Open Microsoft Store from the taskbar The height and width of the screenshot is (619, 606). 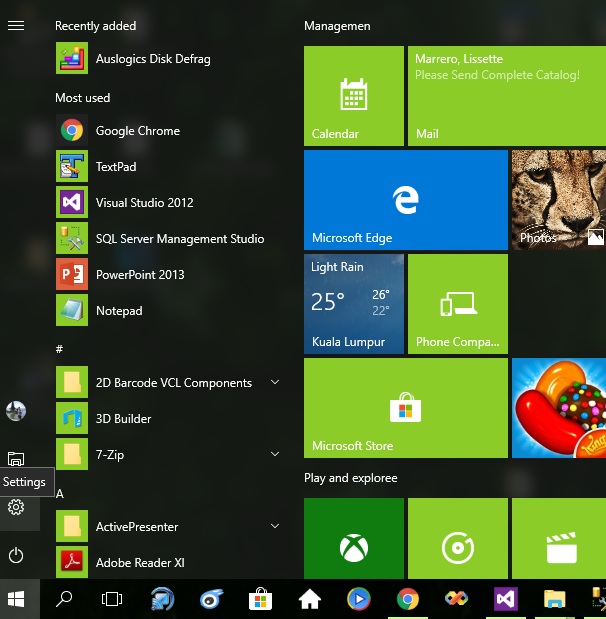(x=260, y=599)
